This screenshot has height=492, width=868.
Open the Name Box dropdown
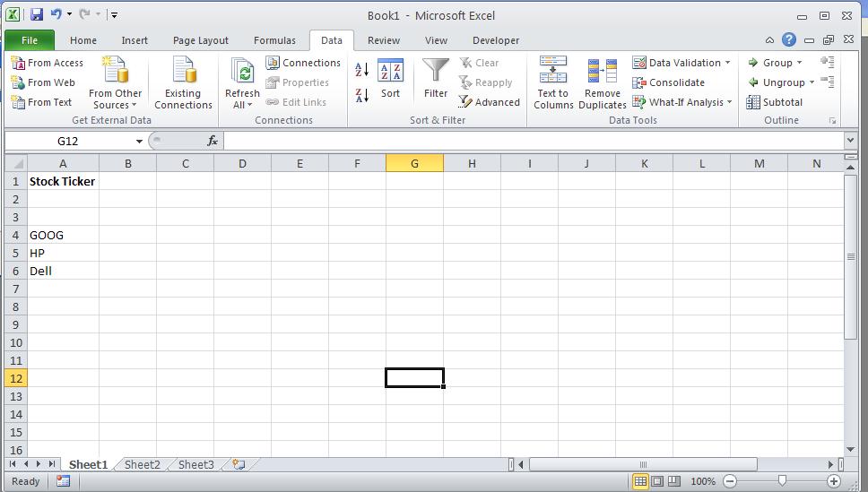coord(139,141)
